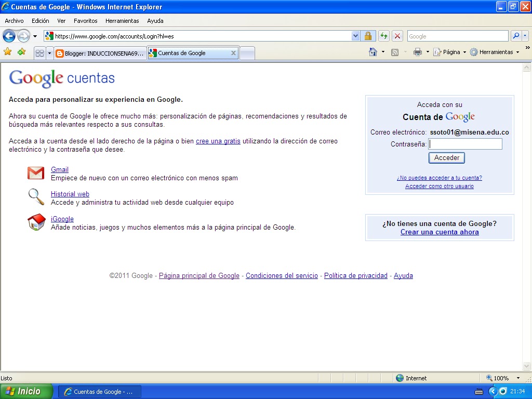Open the Crear una cuenta ahora link
The image size is (532, 399).
click(x=439, y=232)
